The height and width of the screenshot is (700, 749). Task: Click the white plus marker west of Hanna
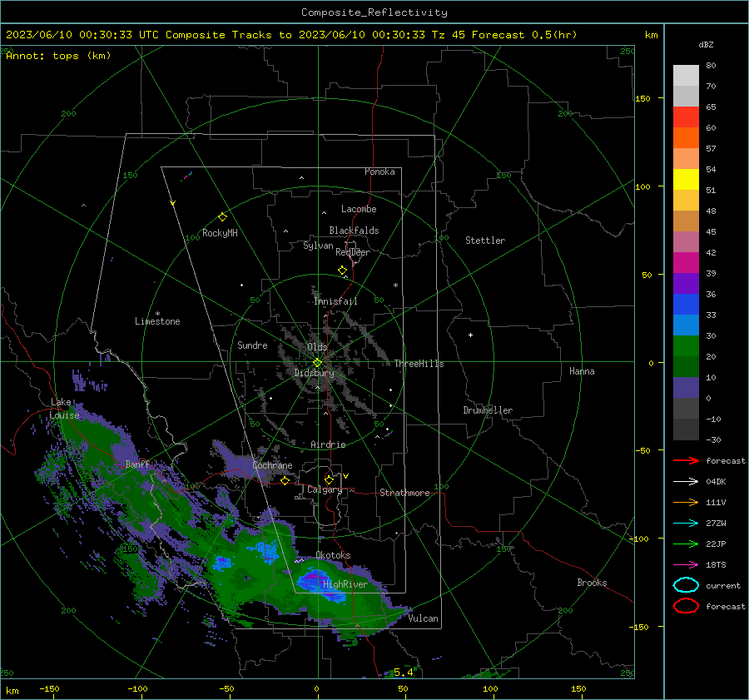470,335
